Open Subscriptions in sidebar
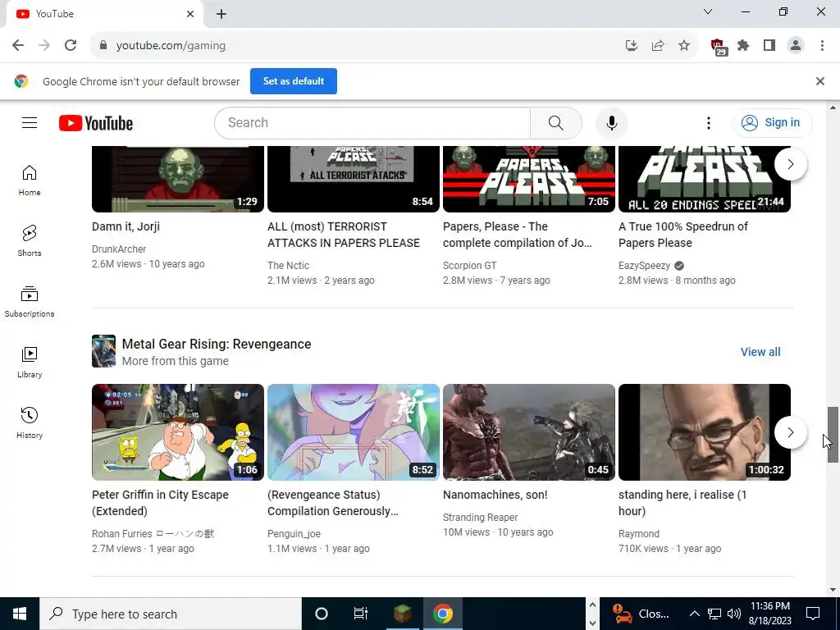840x630 pixels. point(30,302)
